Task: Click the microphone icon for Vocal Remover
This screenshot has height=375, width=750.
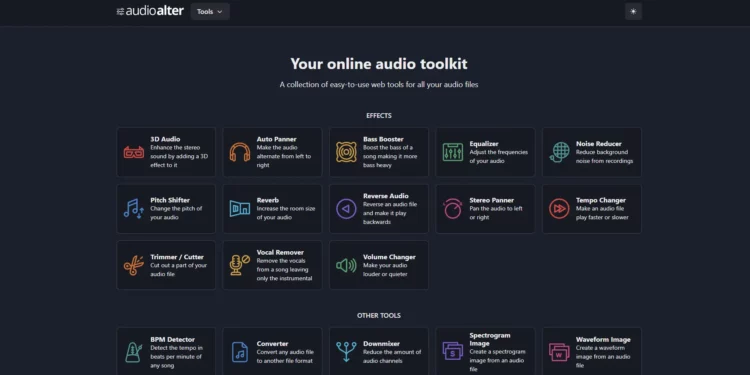Action: point(240,265)
